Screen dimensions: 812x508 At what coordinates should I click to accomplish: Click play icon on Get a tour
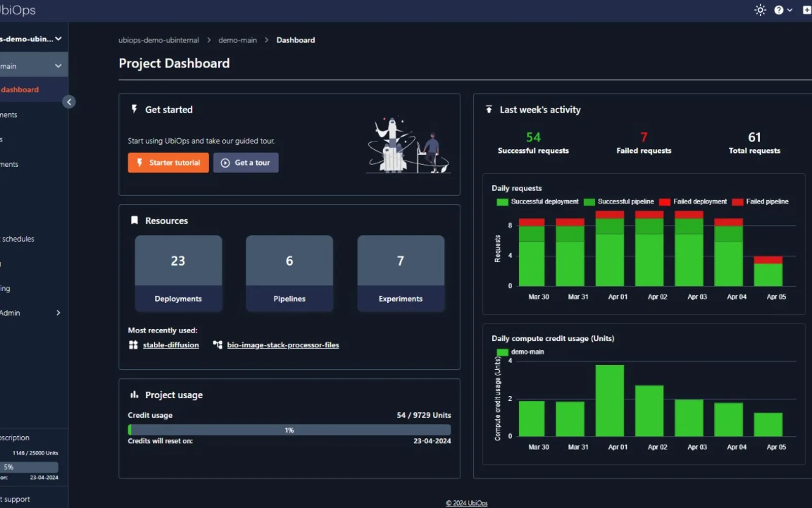click(x=225, y=163)
